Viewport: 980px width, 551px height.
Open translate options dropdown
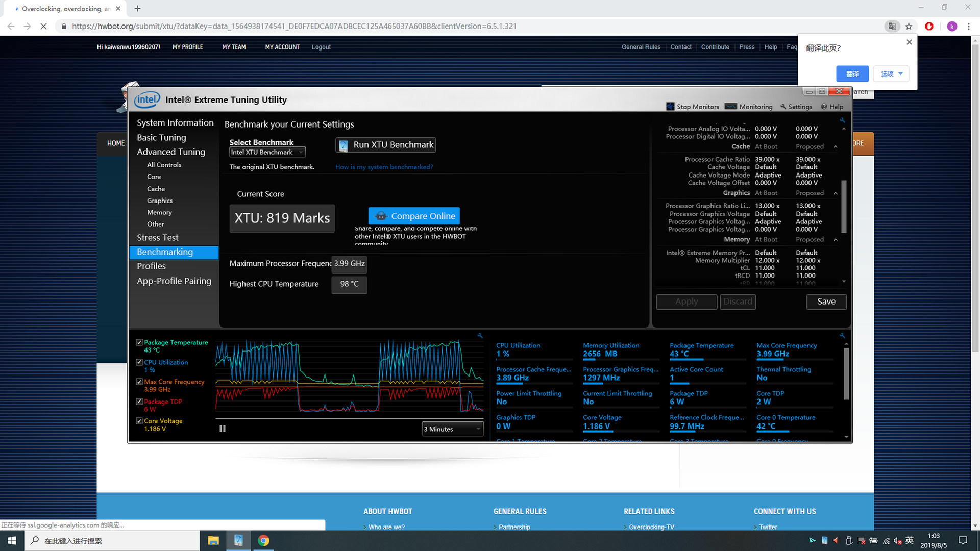tap(891, 74)
